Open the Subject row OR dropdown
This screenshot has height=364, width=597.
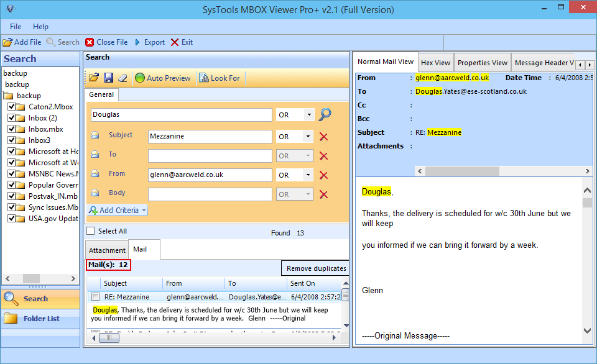coord(308,136)
